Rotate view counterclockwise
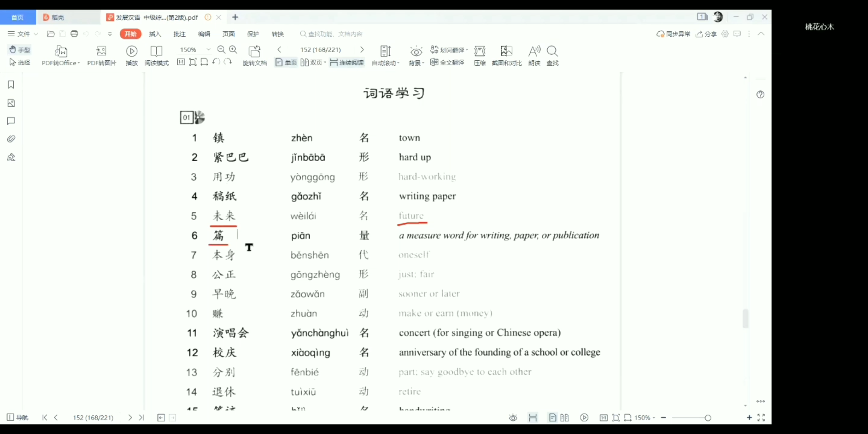The image size is (868, 434). [x=216, y=62]
